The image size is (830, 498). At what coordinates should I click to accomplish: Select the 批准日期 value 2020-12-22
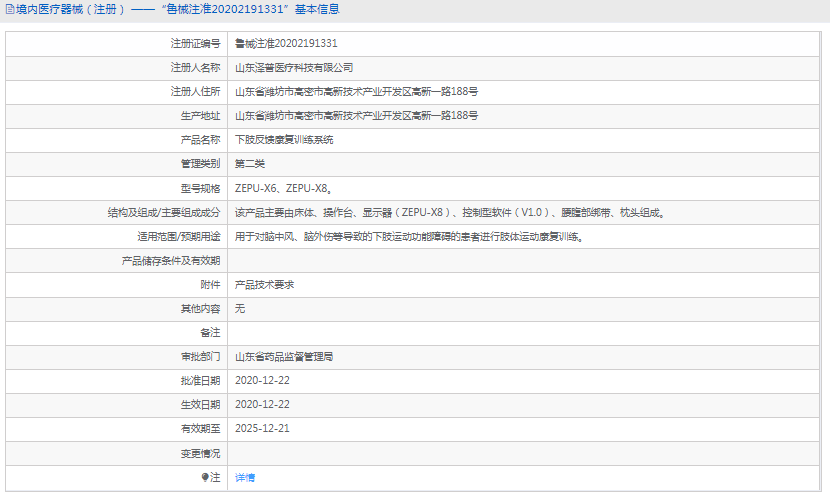[262, 381]
